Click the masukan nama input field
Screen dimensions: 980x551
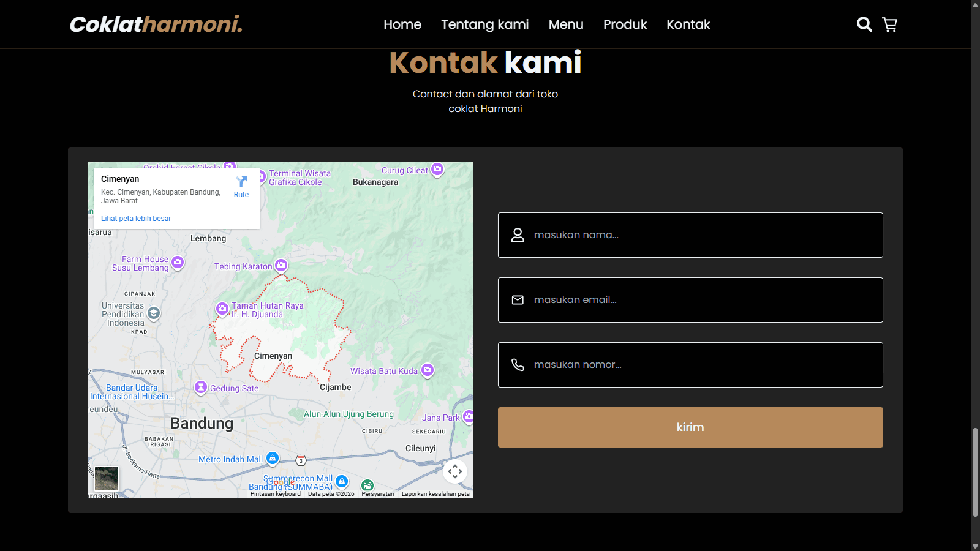click(x=690, y=235)
